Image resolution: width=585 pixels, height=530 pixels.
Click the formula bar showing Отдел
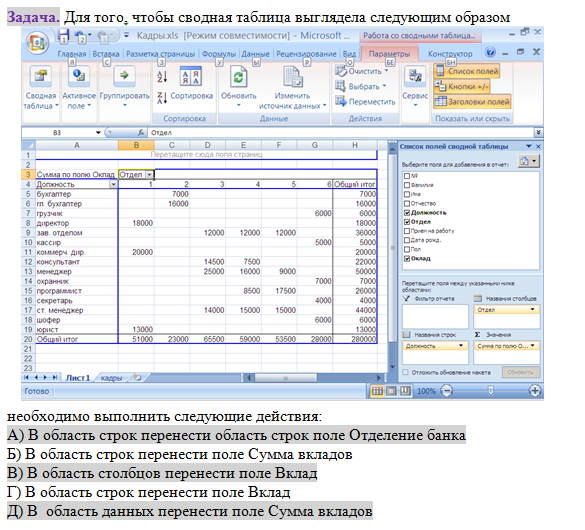341,132
